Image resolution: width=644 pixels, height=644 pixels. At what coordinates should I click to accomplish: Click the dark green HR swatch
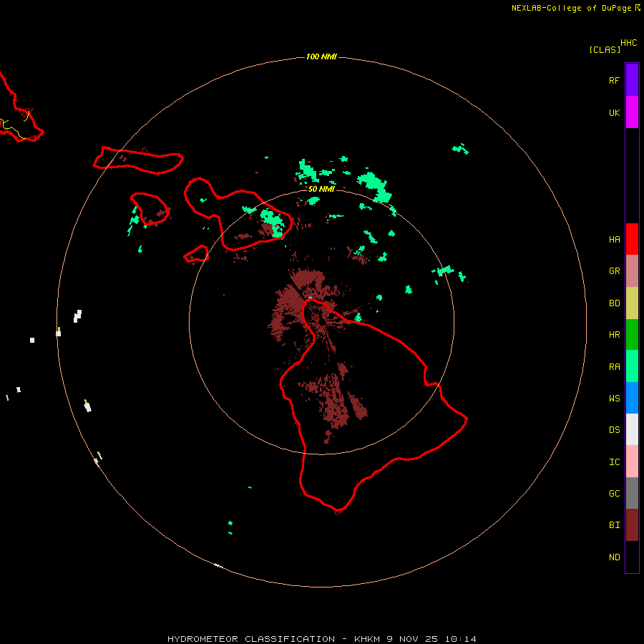[x=632, y=335]
